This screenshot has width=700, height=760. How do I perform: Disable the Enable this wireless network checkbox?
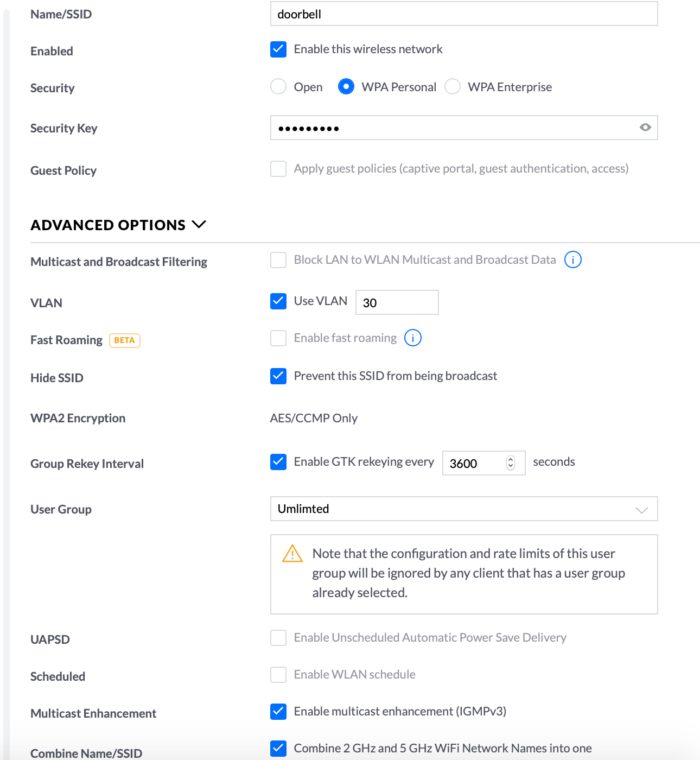278,49
